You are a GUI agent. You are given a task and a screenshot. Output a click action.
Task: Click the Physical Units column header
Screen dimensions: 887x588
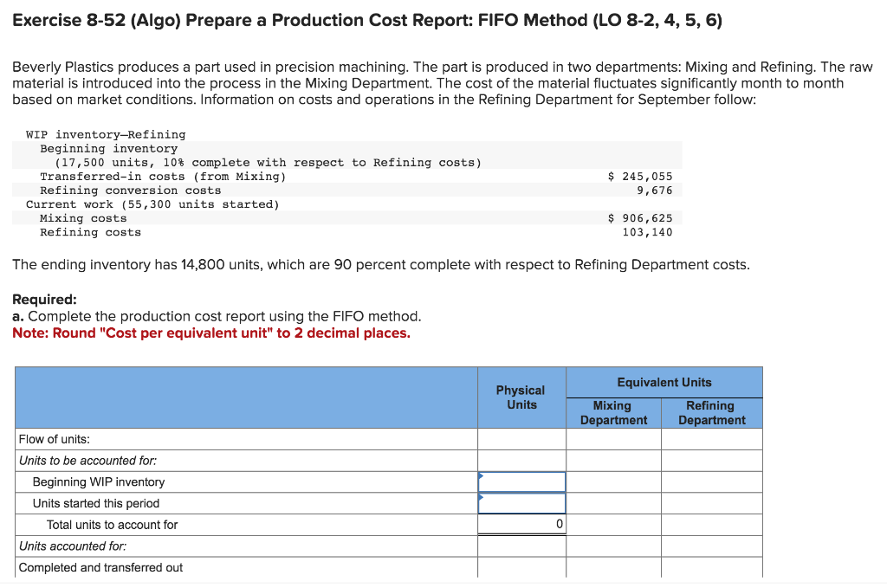pyautogui.click(x=521, y=397)
